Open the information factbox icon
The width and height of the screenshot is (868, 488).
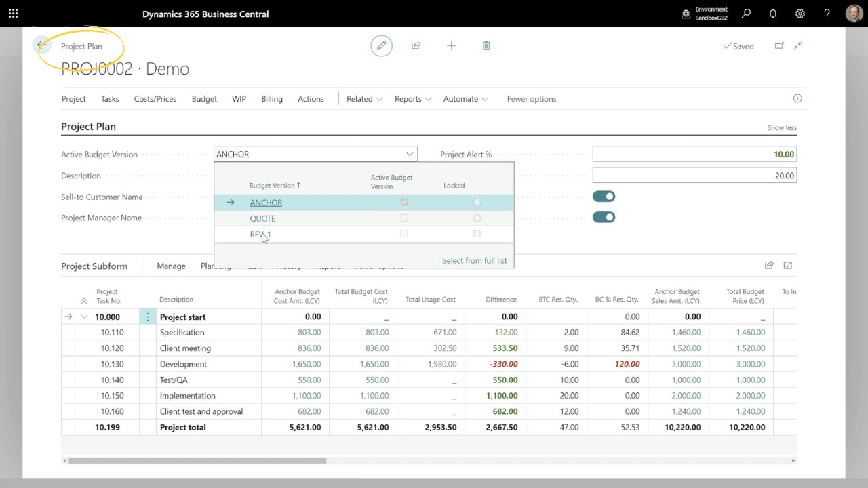[797, 98]
